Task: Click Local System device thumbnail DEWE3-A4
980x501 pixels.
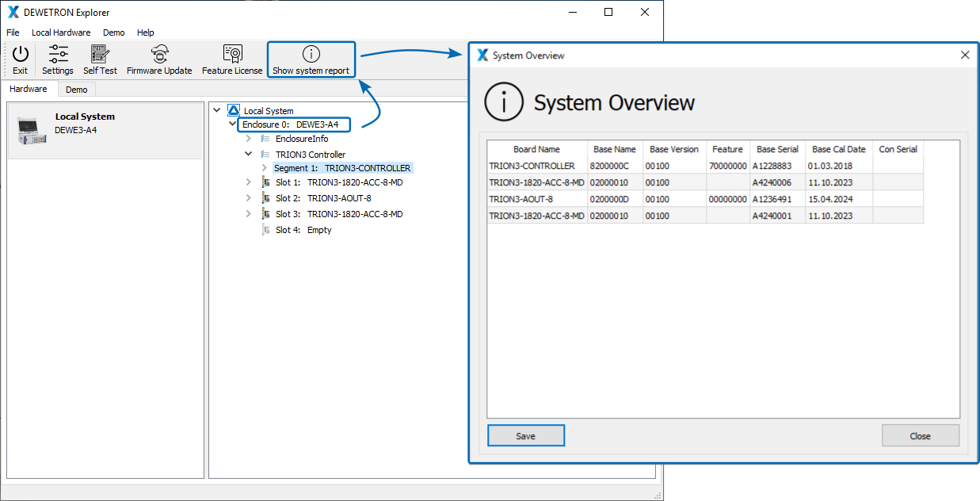Action: [x=32, y=130]
